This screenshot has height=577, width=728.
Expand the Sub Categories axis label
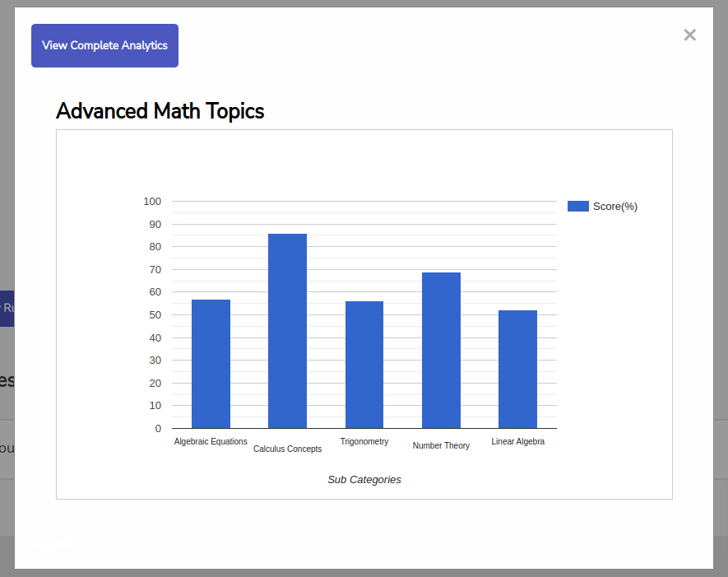[x=364, y=479]
